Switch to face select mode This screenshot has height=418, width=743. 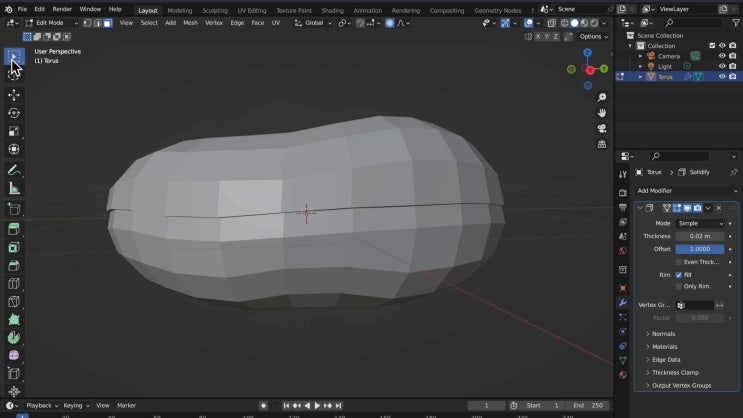pyautogui.click(x=107, y=23)
